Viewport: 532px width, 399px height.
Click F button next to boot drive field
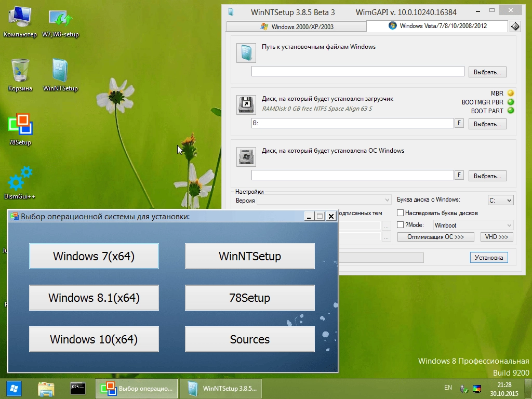point(459,123)
